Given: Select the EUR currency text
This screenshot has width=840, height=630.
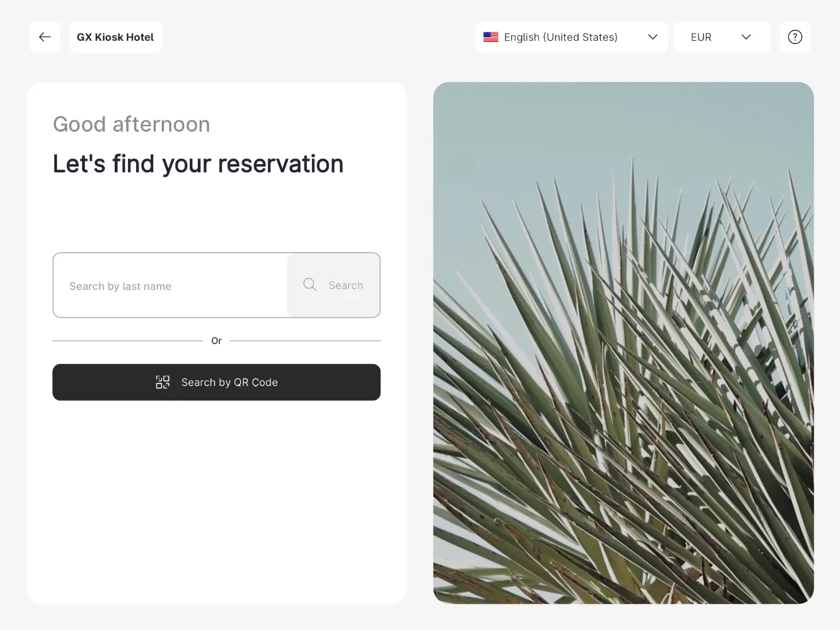Looking at the screenshot, I should coord(701,37).
